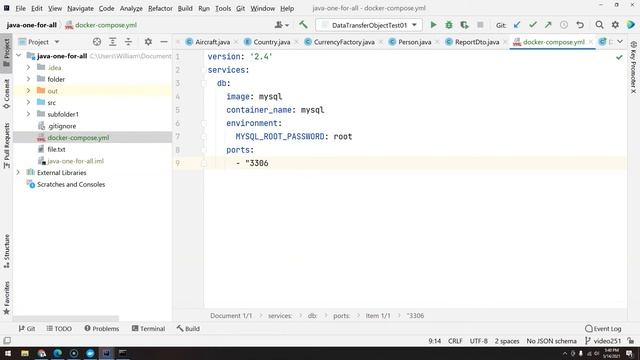Expand the subfolder1 directory
The height and width of the screenshot is (360, 640).
[x=29, y=114]
